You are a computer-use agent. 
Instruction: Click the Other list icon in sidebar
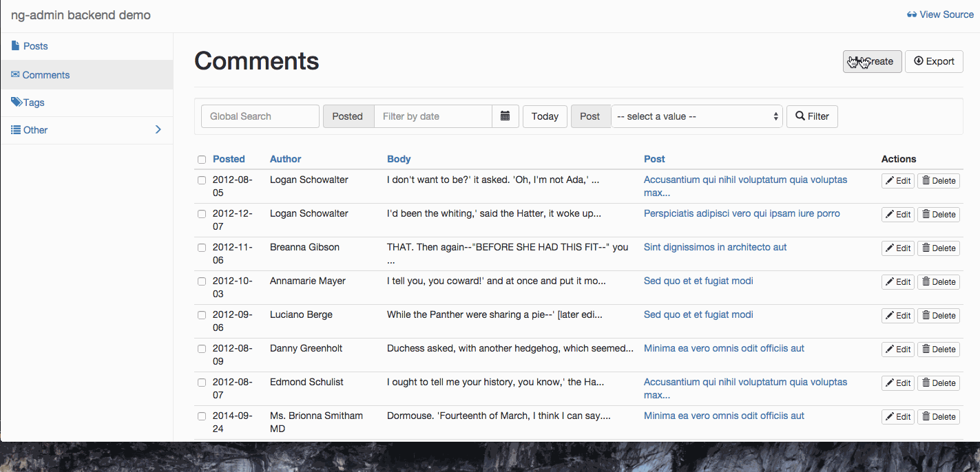(x=16, y=129)
